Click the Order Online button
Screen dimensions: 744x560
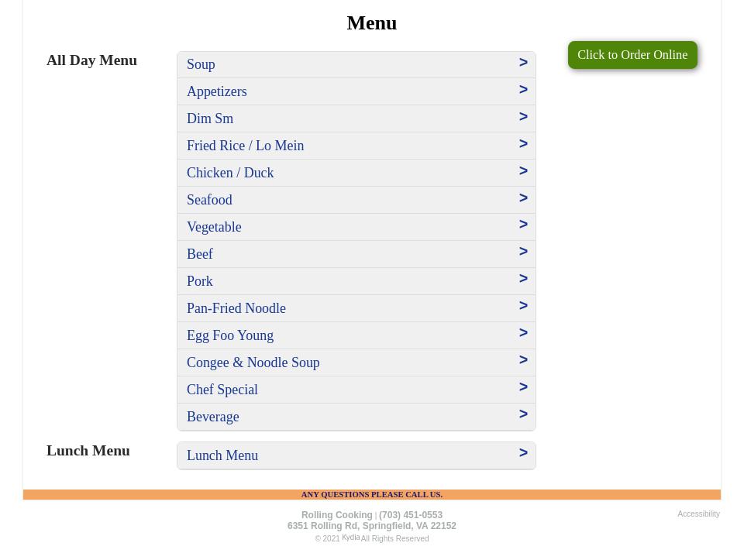(x=632, y=55)
